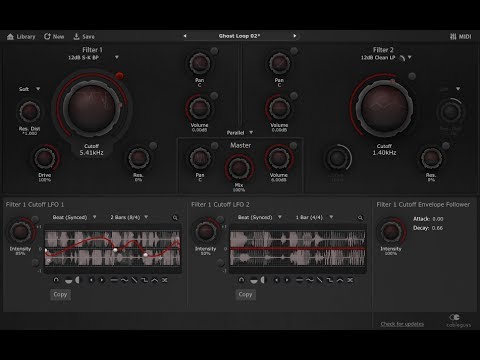
Task: Open the magnifier zoom icon for LFO 2
Action: [360, 218]
